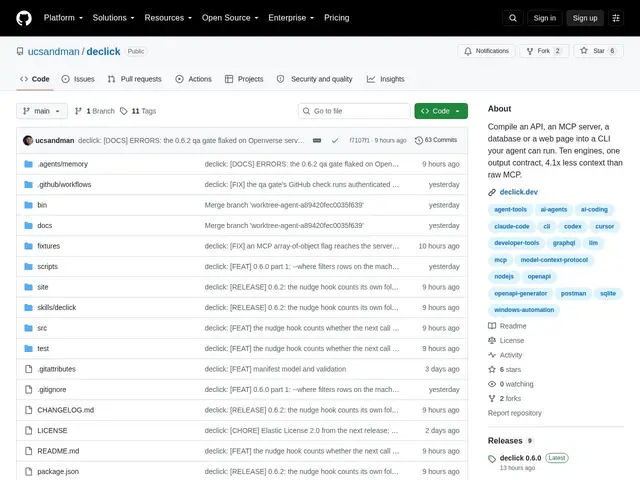
Task: Click the folder icon for bin
Action: click(28, 205)
